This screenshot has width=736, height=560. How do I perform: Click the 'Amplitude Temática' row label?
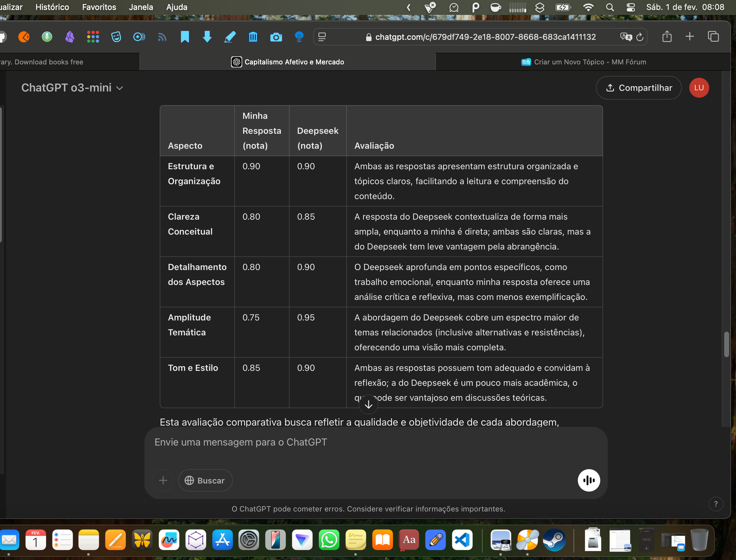189,325
